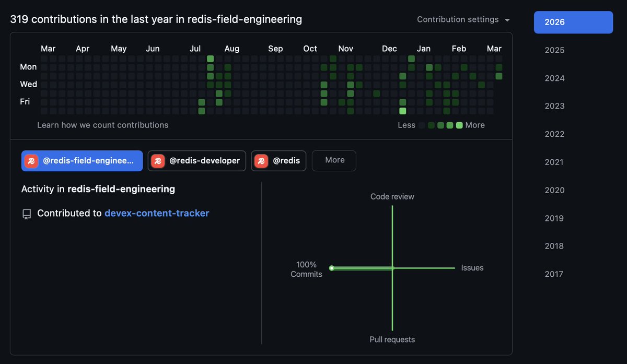The image size is (627, 364).
Task: Select the 2023 year filter
Action: (554, 106)
